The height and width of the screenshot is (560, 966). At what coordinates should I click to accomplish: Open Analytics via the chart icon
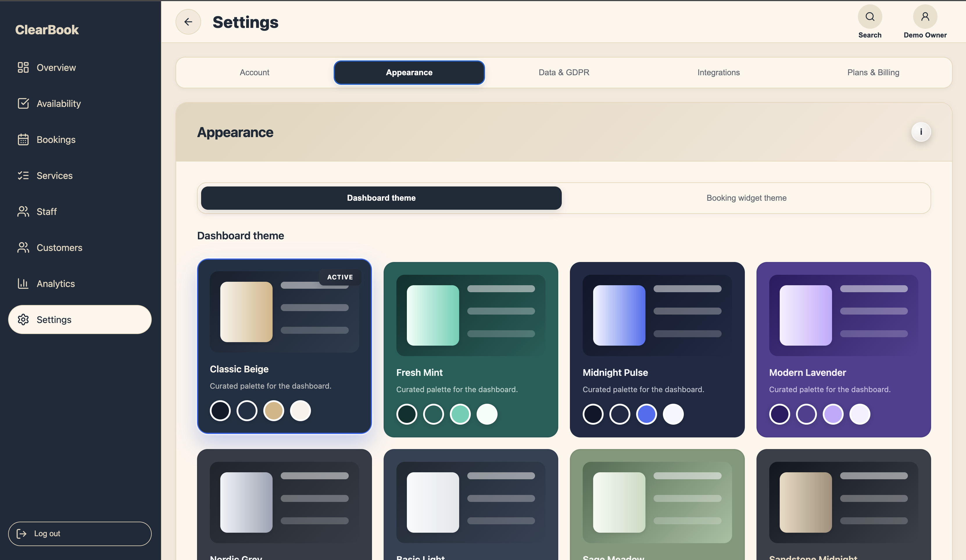[x=23, y=283]
